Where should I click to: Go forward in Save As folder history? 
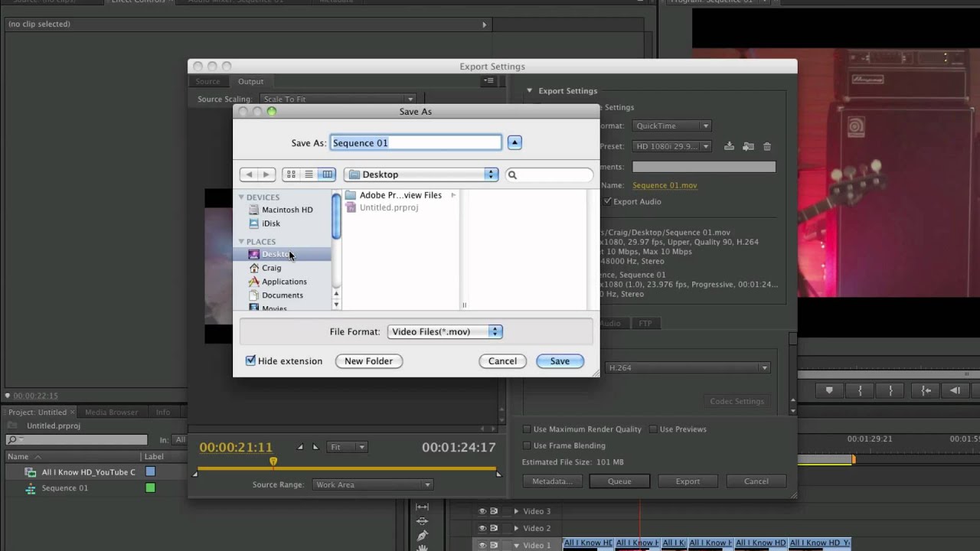pos(266,174)
